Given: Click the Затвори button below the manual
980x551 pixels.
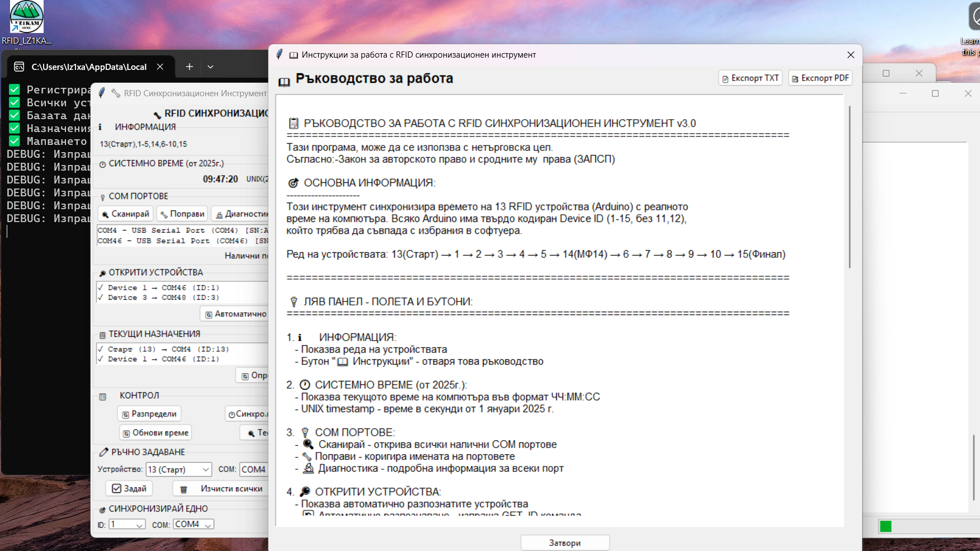Looking at the screenshot, I should tap(565, 543).
